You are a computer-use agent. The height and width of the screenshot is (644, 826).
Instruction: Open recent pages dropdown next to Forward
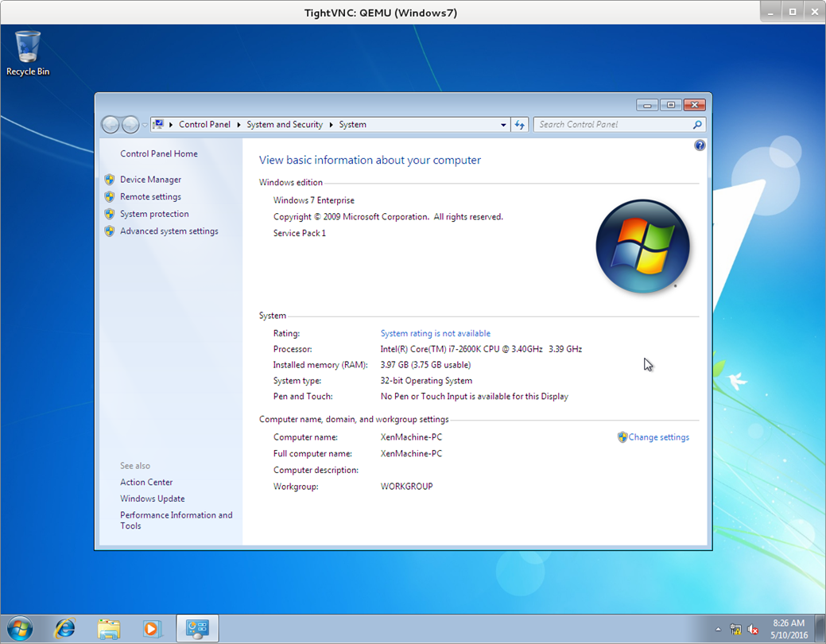pyautogui.click(x=144, y=125)
